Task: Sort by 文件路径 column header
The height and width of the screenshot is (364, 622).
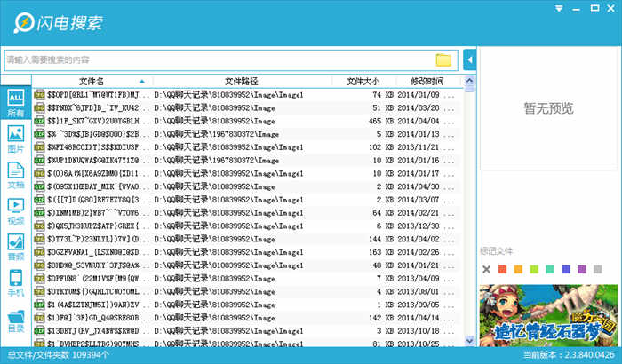Action: point(242,82)
